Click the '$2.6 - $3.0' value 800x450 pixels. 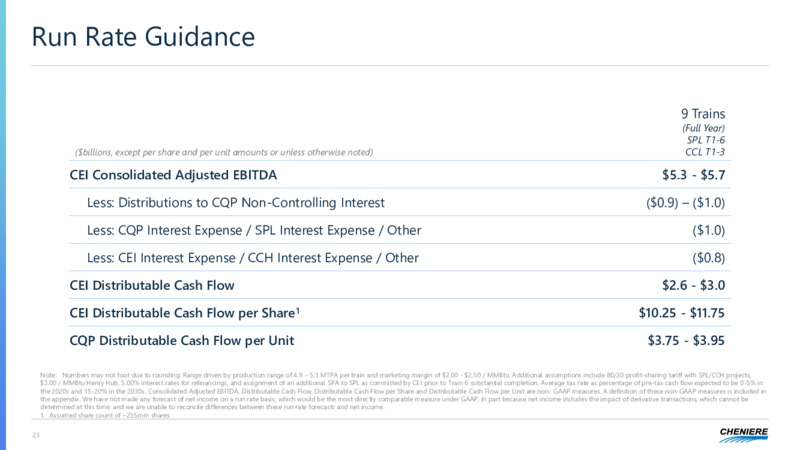coord(693,285)
